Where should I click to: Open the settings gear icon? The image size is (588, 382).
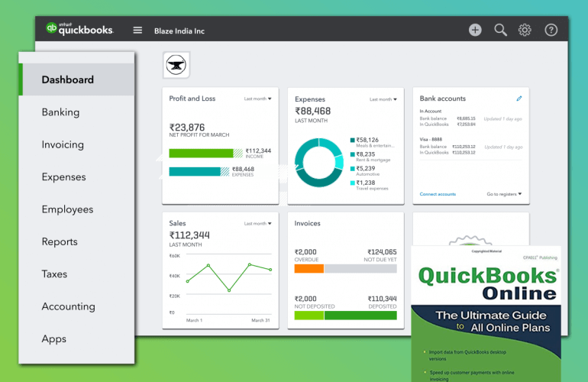[x=525, y=30]
